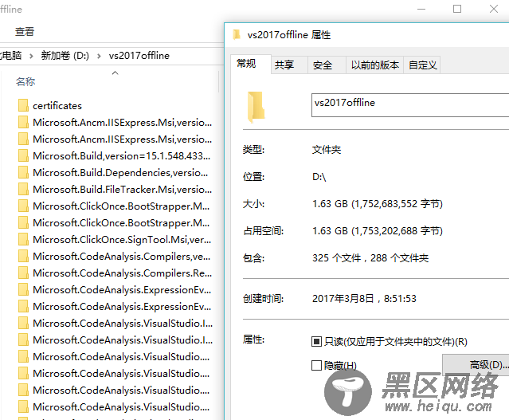The height and width of the screenshot is (420, 509).
Task: Select second Microsoft.CodeAnalysis.ExpressionEv... folder
Action: click(x=122, y=306)
